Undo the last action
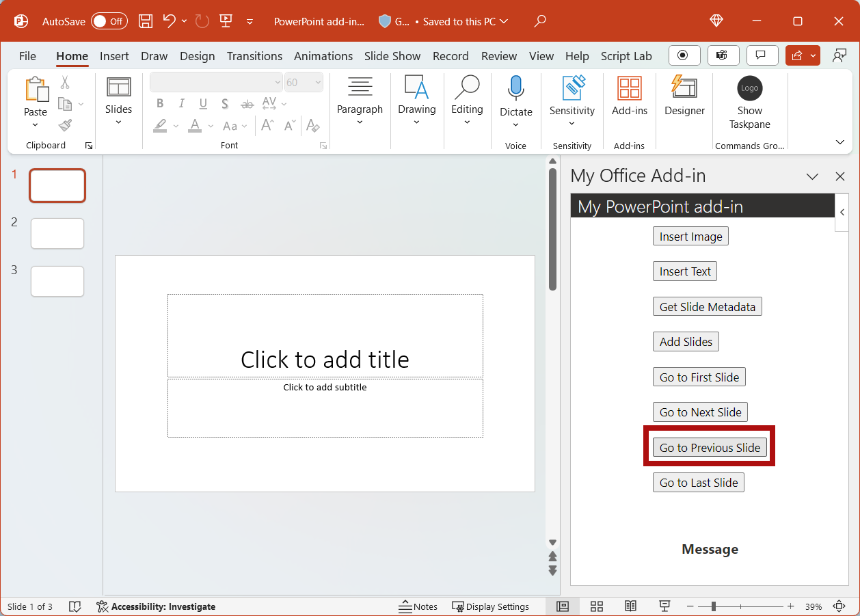Screen dimensions: 860x616 [x=169, y=21]
